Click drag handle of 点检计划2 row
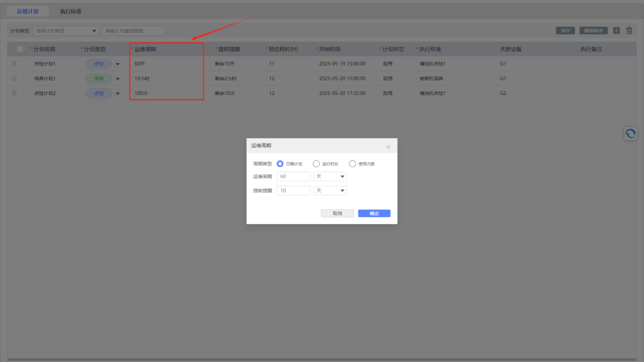 [x=14, y=93]
